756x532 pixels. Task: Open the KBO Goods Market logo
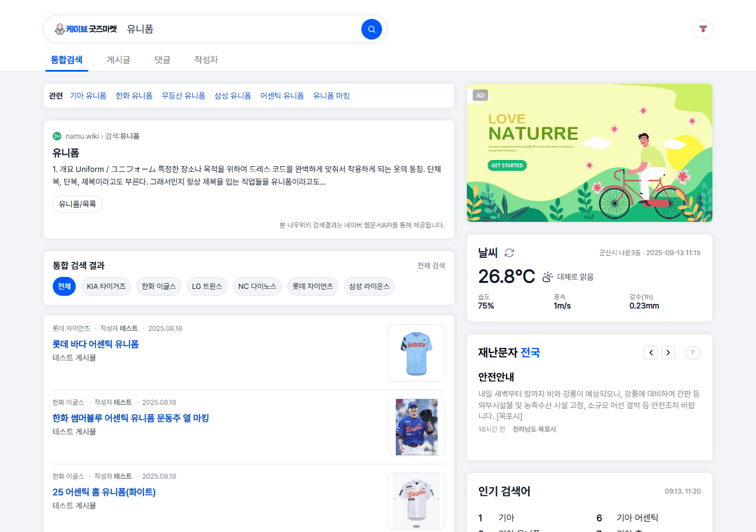coord(85,29)
